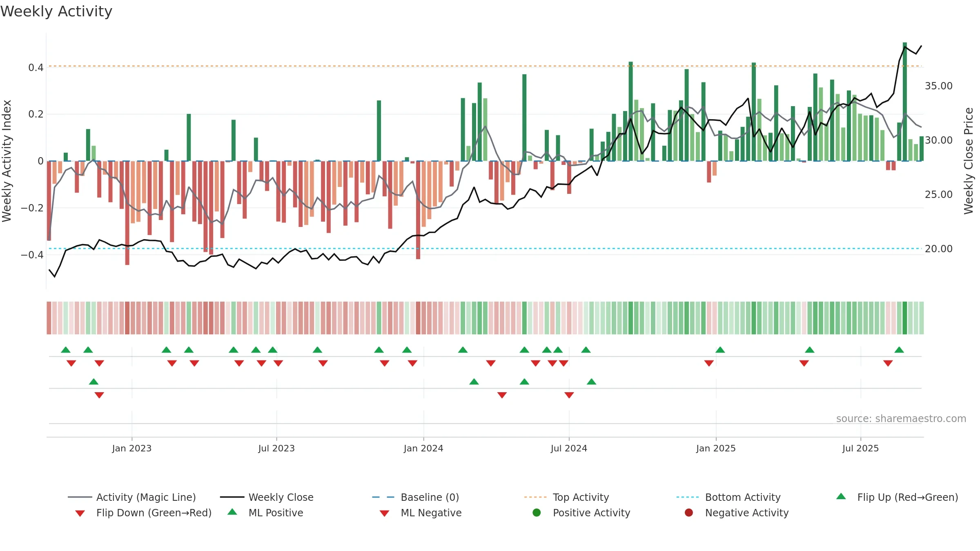
Task: Click the 25.00 price axis label
Action: pyautogui.click(x=939, y=194)
